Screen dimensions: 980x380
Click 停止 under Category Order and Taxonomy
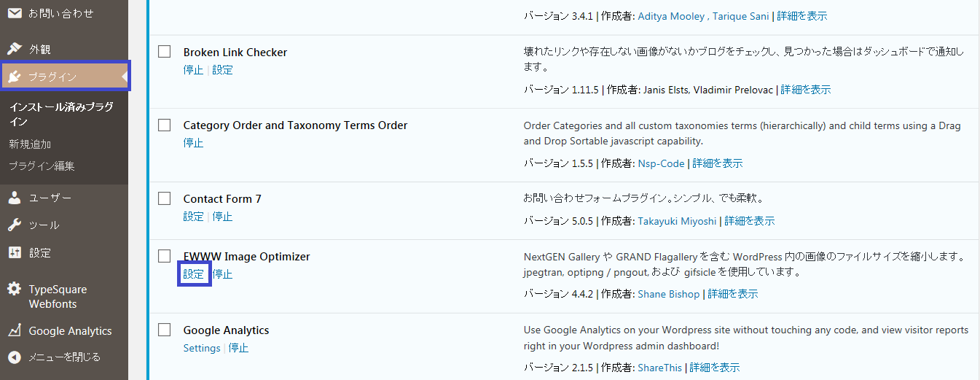pos(193,143)
